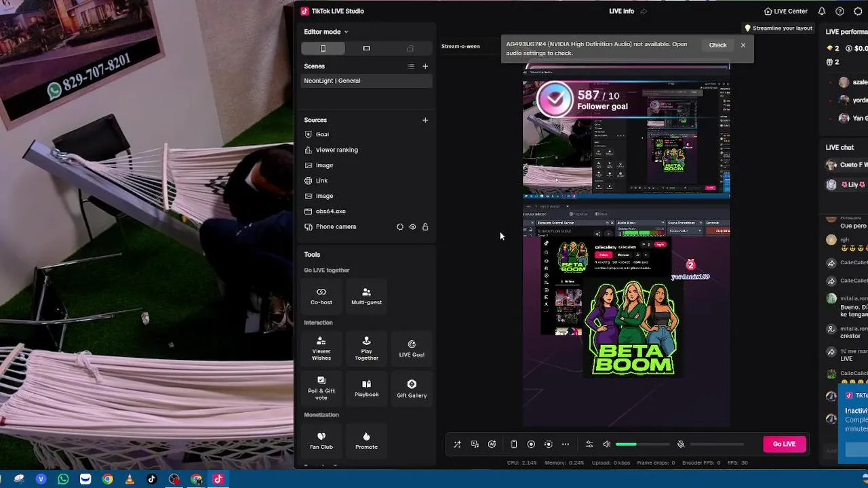Screen dimensions: 868x488
Task: Open the Playbook tool
Action: [x=366, y=388]
